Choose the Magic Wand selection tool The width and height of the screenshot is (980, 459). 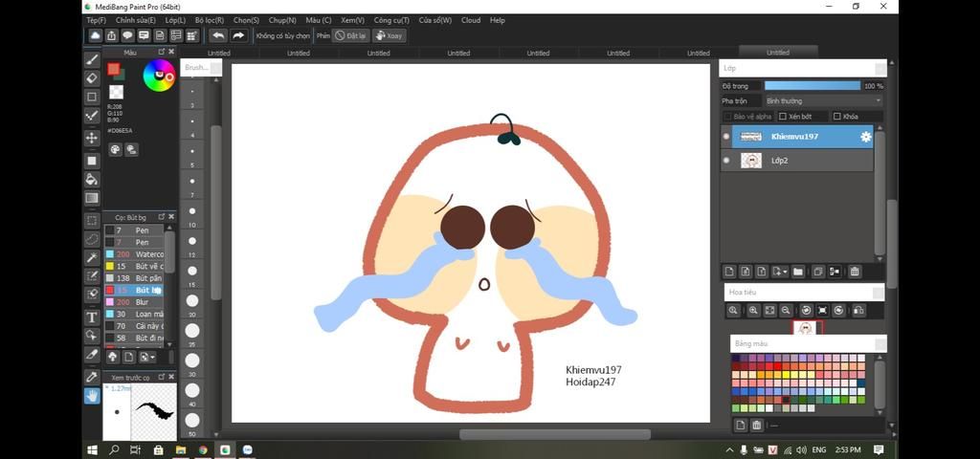point(92,258)
